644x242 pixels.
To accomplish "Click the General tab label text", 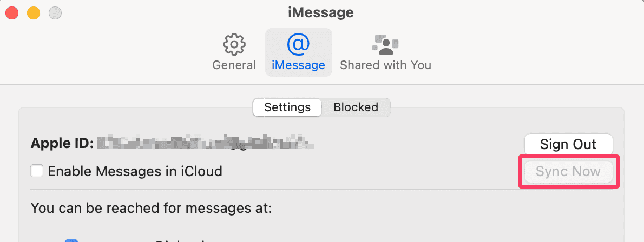I will (234, 65).
